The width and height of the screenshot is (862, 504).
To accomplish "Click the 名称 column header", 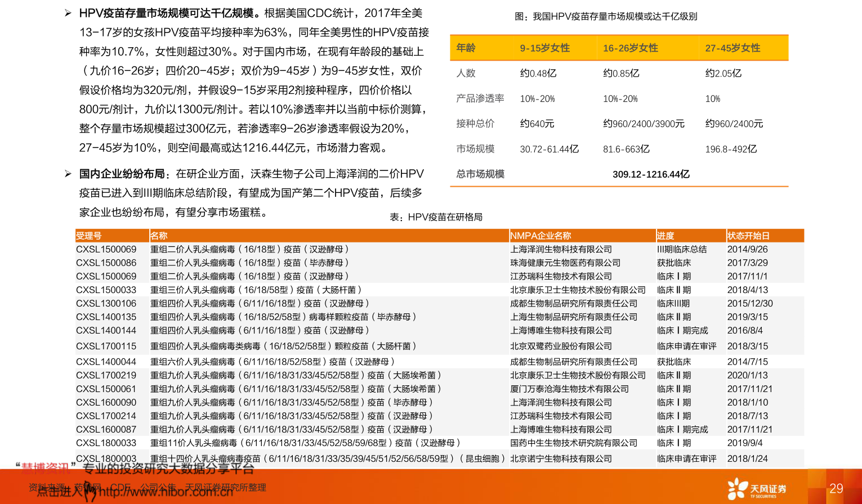I will [x=159, y=236].
